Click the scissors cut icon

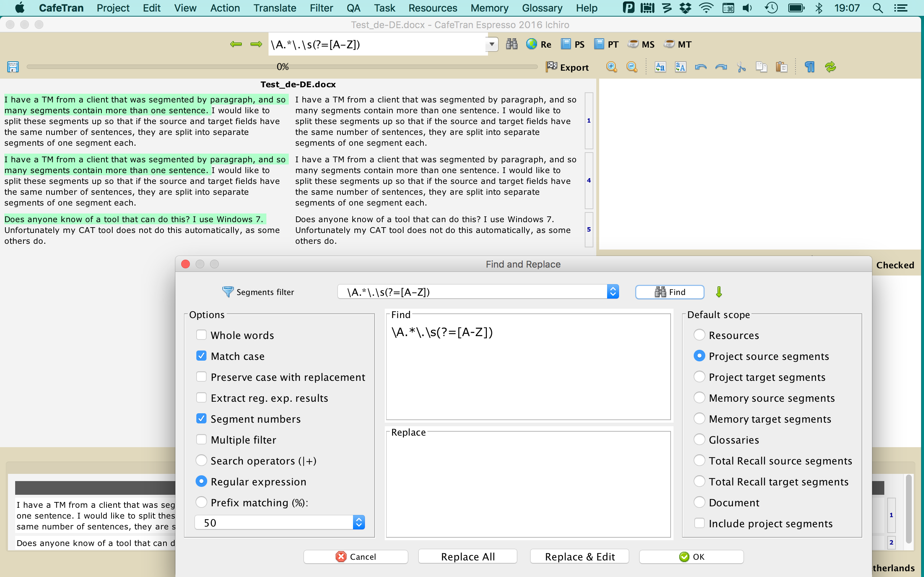pos(741,67)
